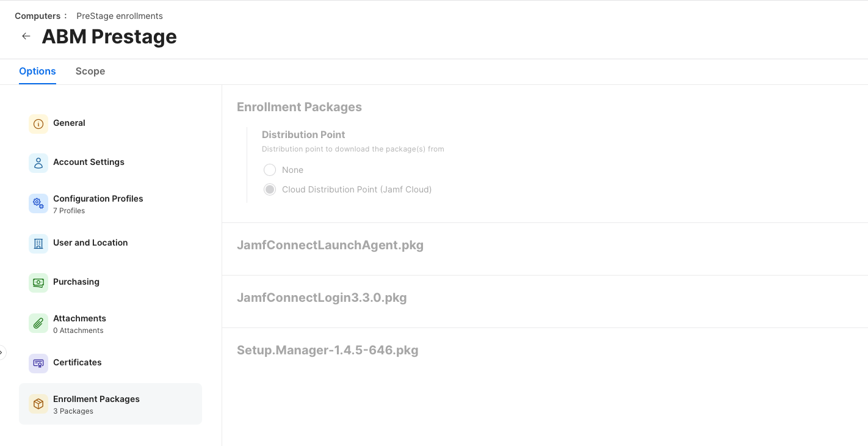
Task: Click the Certificates icon
Action: tap(38, 364)
